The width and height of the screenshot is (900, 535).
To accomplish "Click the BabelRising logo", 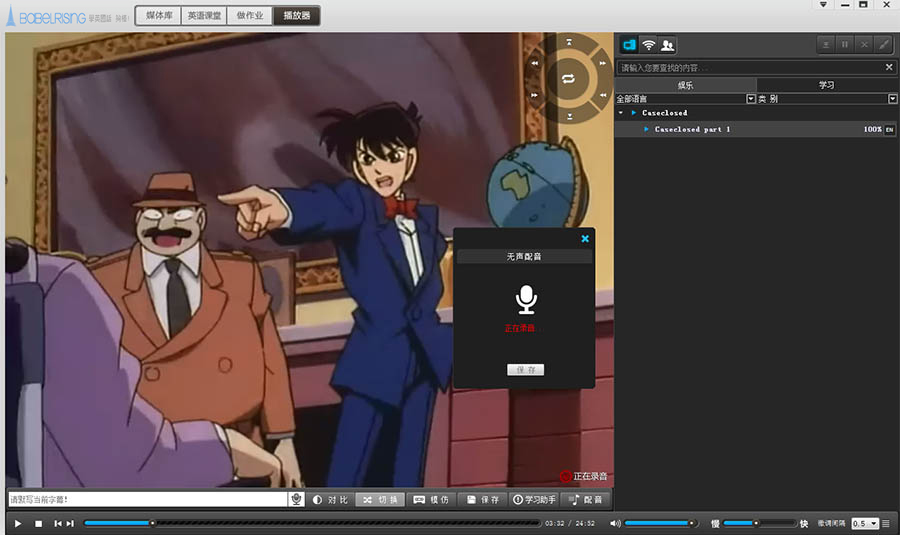I will [46, 16].
